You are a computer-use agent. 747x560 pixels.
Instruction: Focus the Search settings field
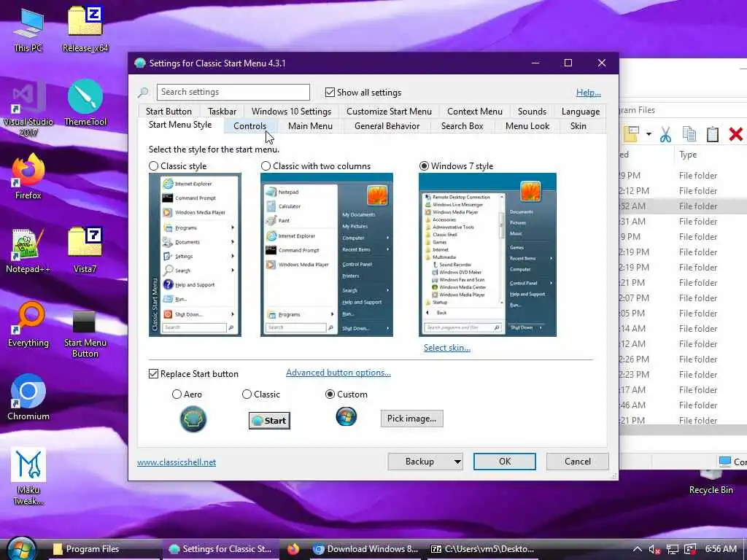[x=233, y=92]
